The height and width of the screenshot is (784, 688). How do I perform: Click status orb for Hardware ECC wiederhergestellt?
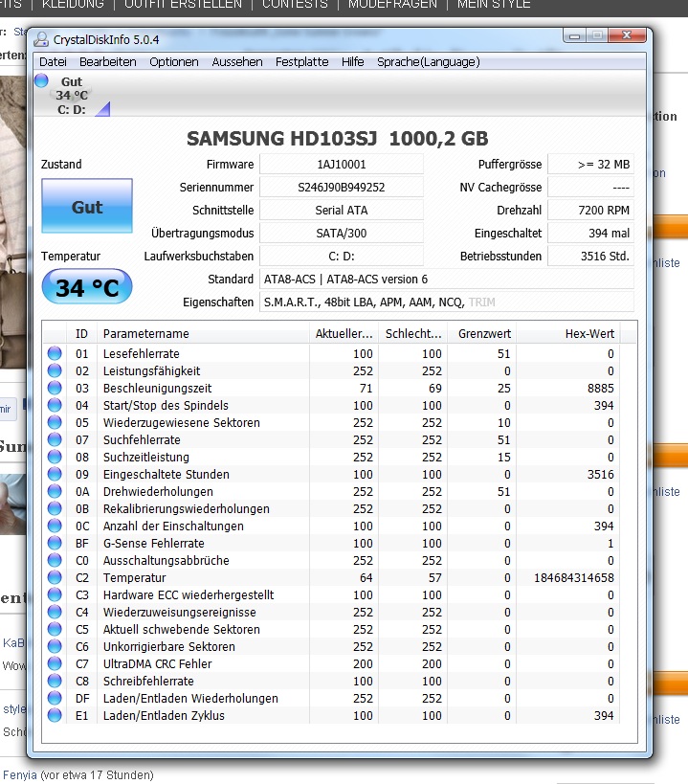coord(55,595)
